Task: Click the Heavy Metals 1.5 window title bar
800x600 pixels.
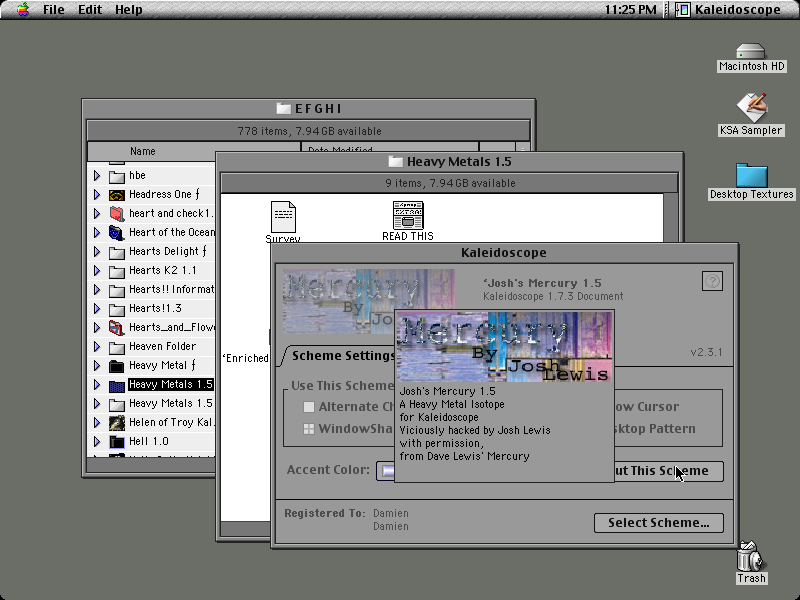Action: point(449,162)
